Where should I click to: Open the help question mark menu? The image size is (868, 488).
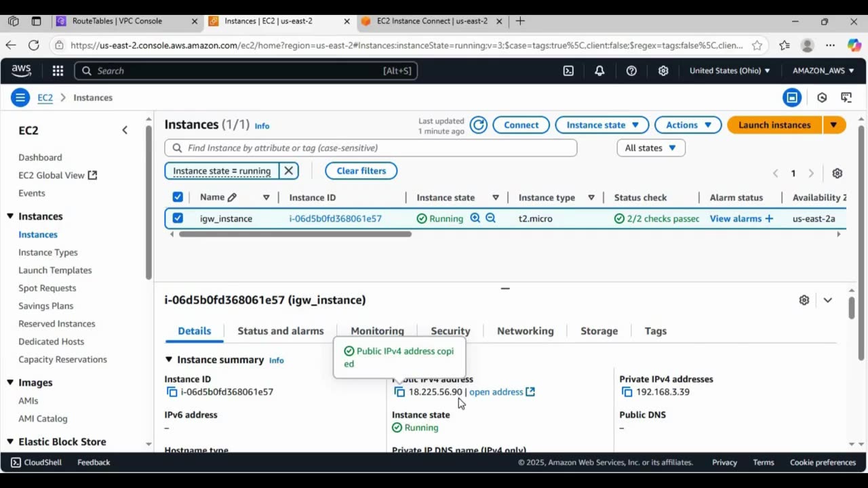[x=631, y=70]
